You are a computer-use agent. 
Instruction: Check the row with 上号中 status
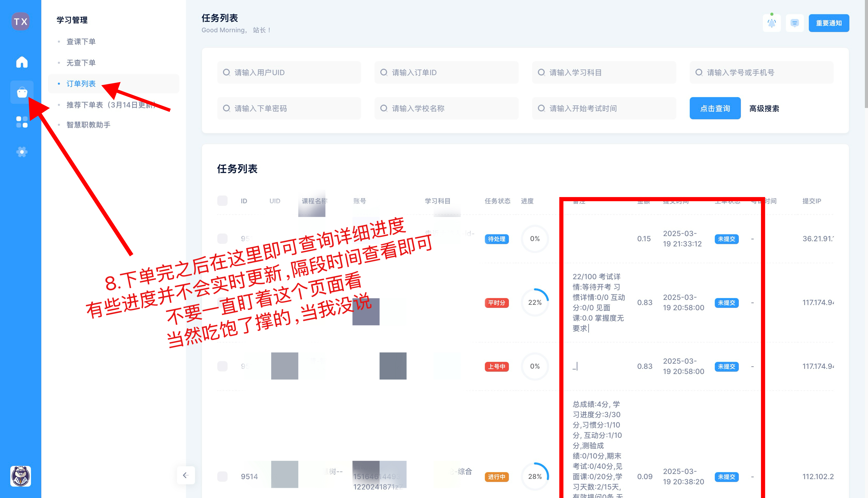coord(222,366)
